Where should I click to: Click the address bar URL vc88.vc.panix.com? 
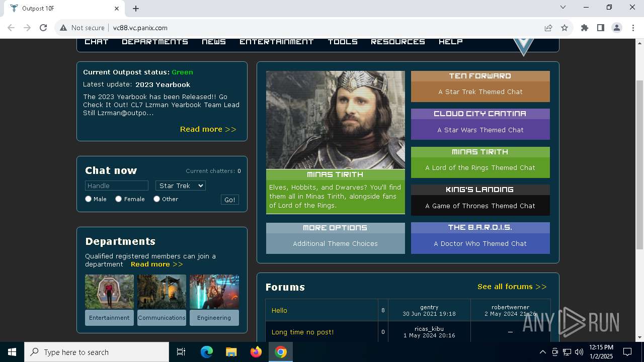point(140,28)
